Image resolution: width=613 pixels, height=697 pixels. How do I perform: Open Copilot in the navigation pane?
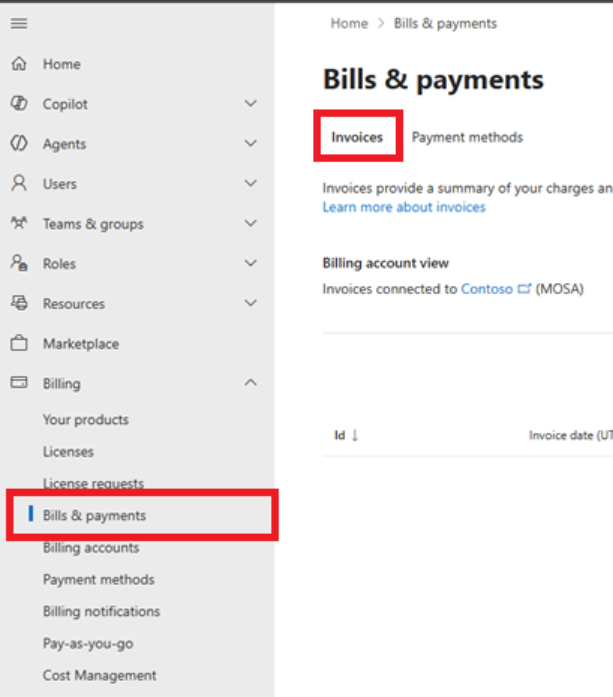pyautogui.click(x=65, y=104)
